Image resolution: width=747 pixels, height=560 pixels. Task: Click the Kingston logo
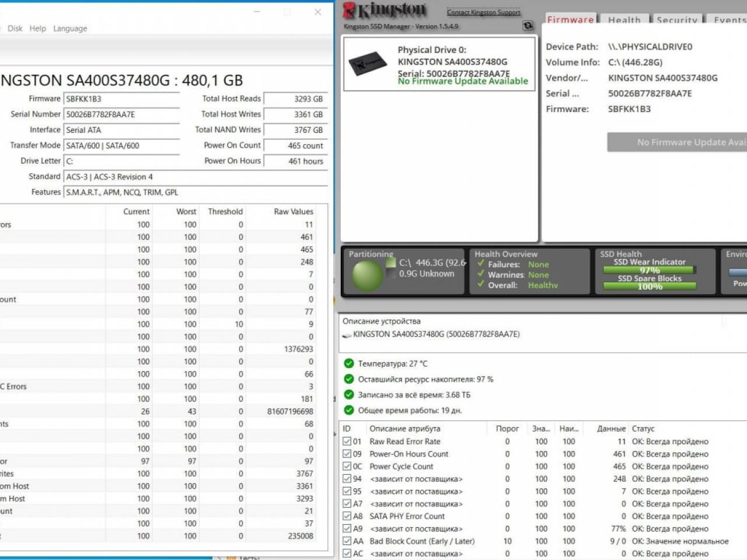[385, 10]
